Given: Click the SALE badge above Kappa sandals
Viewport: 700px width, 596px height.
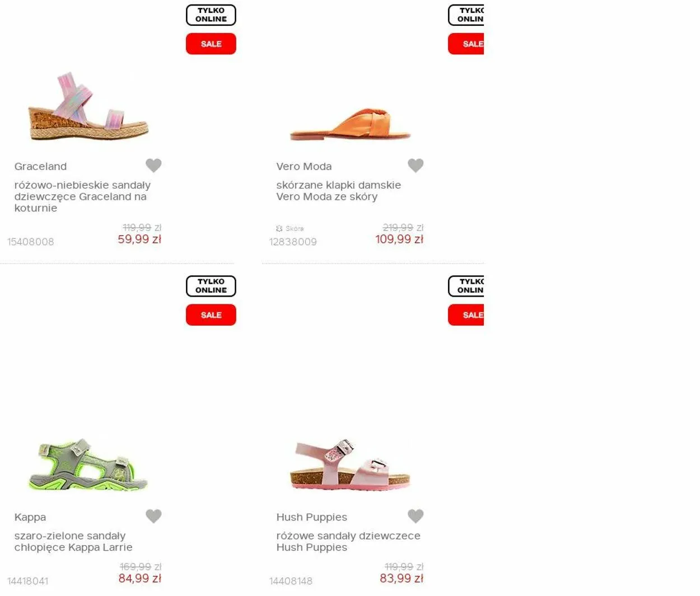Looking at the screenshot, I should pyautogui.click(x=211, y=315).
